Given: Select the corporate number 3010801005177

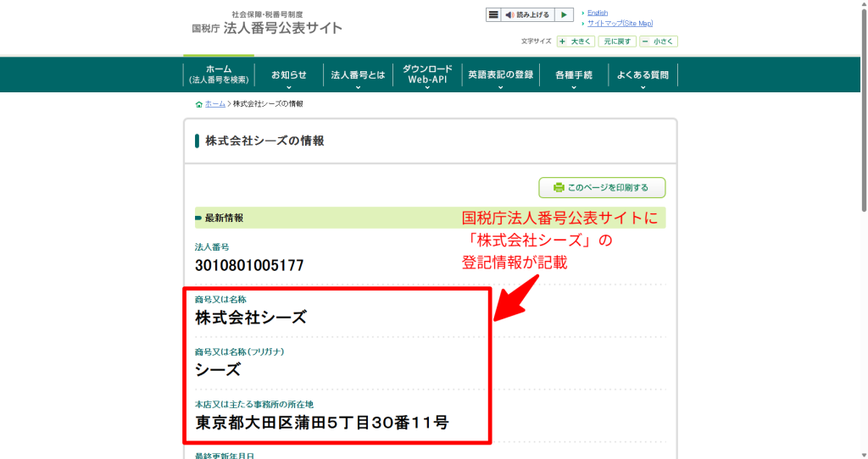Looking at the screenshot, I should coord(249,265).
